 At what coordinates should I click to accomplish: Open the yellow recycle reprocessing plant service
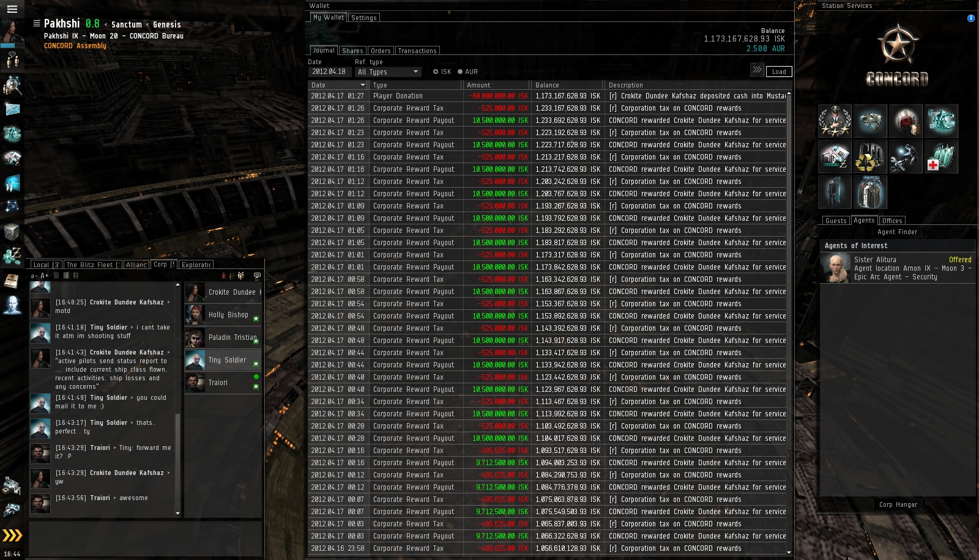[x=870, y=157]
